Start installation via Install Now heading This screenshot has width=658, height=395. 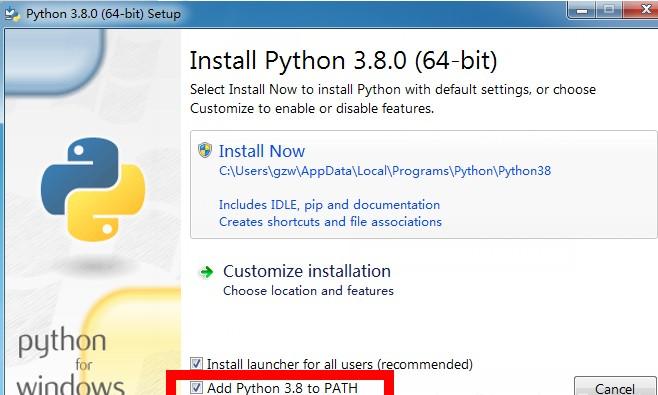(262, 151)
